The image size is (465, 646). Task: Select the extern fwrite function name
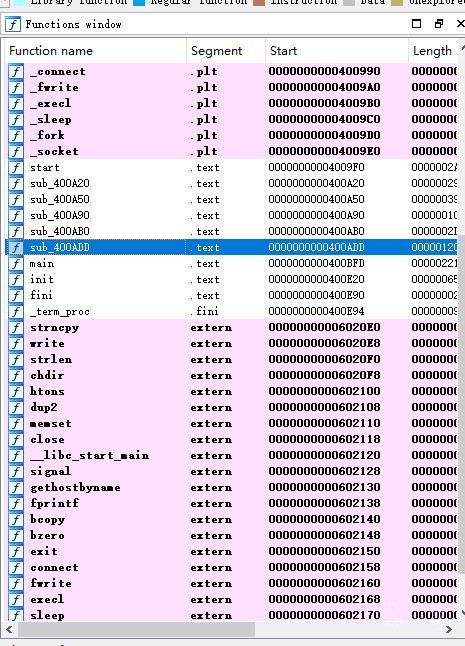51,583
